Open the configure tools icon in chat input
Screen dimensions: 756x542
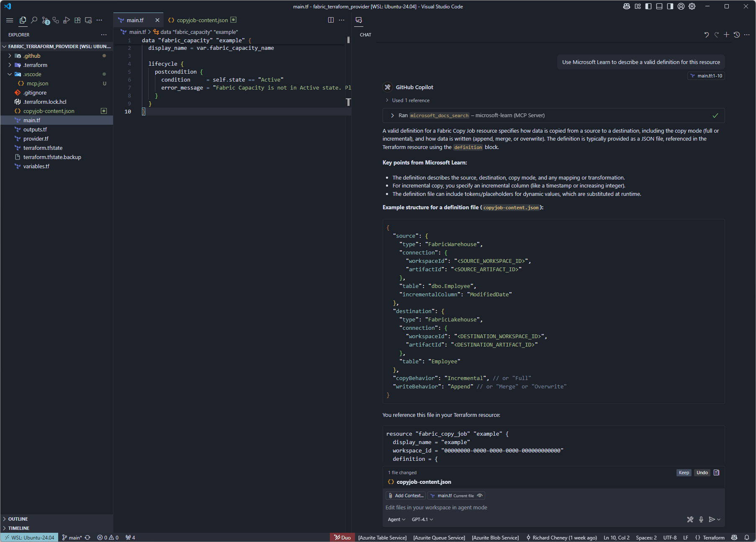click(690, 519)
